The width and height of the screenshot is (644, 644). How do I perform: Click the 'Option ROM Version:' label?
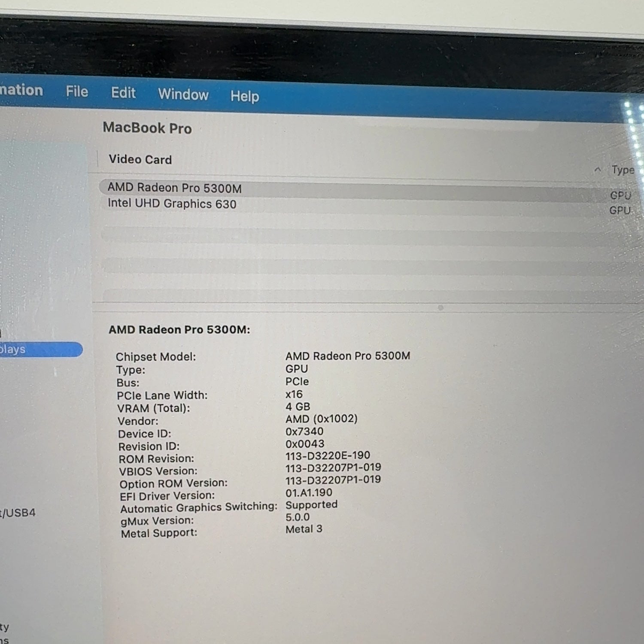(x=174, y=484)
